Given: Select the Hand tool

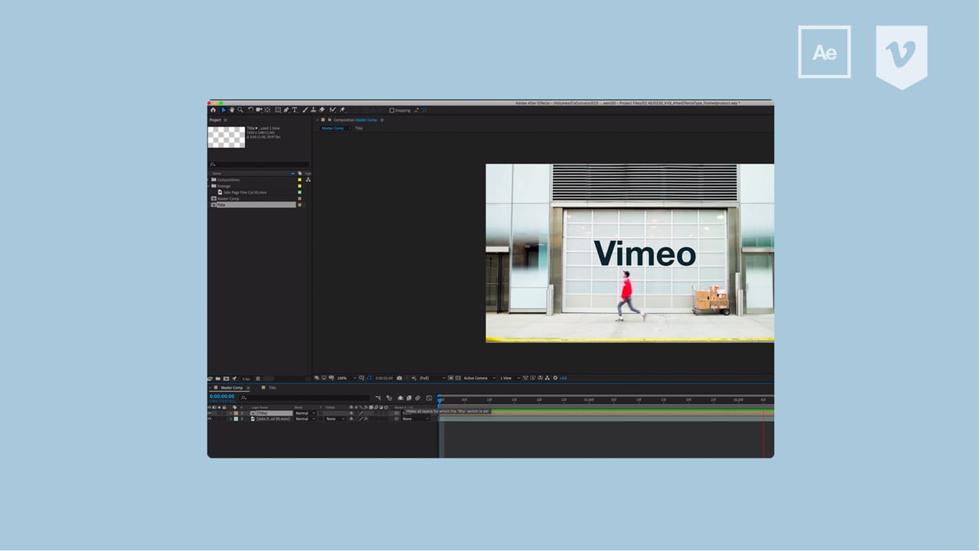Looking at the screenshot, I should (x=232, y=110).
